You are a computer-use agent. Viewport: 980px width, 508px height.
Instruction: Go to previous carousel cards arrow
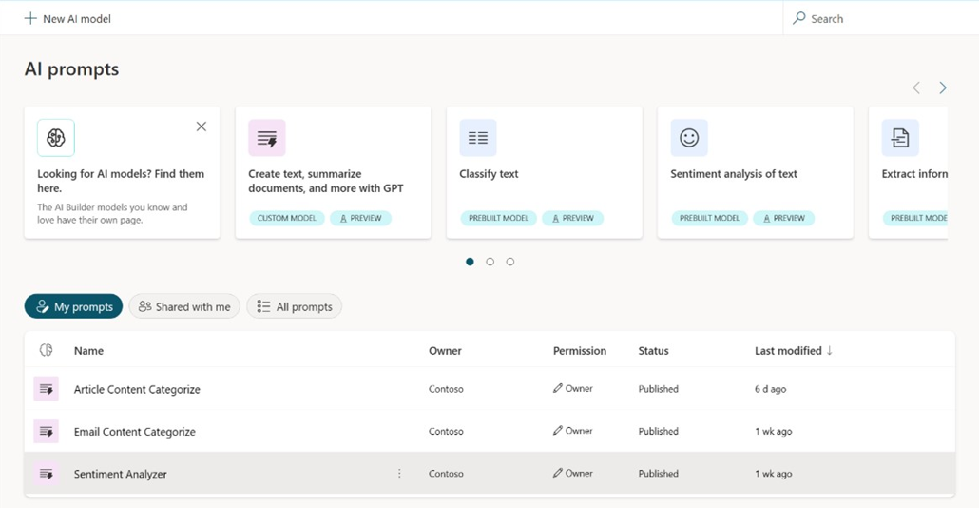click(916, 88)
